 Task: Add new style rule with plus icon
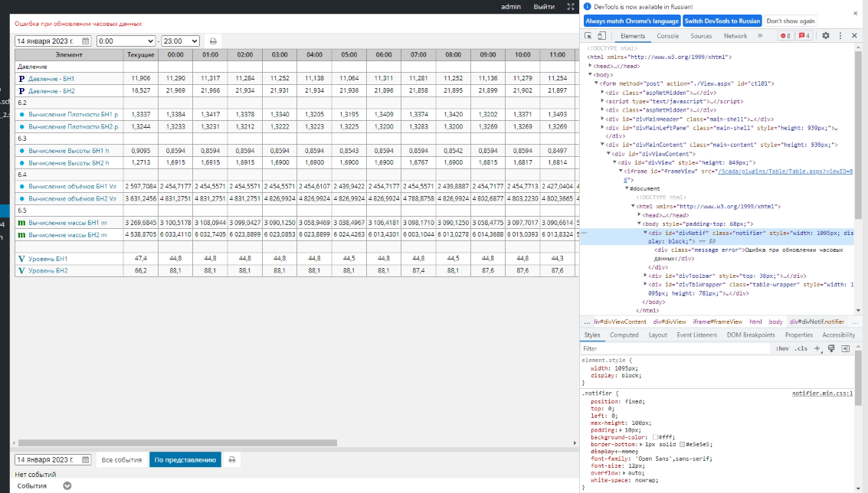[x=817, y=348]
